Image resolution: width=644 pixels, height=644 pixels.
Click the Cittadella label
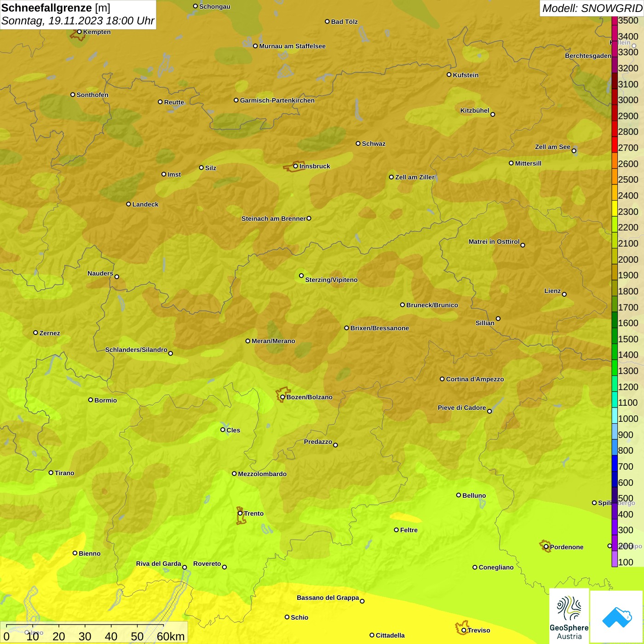coord(391,635)
